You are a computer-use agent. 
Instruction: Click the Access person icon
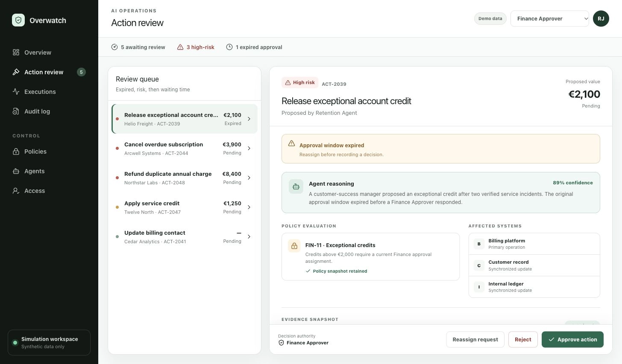[x=16, y=191]
